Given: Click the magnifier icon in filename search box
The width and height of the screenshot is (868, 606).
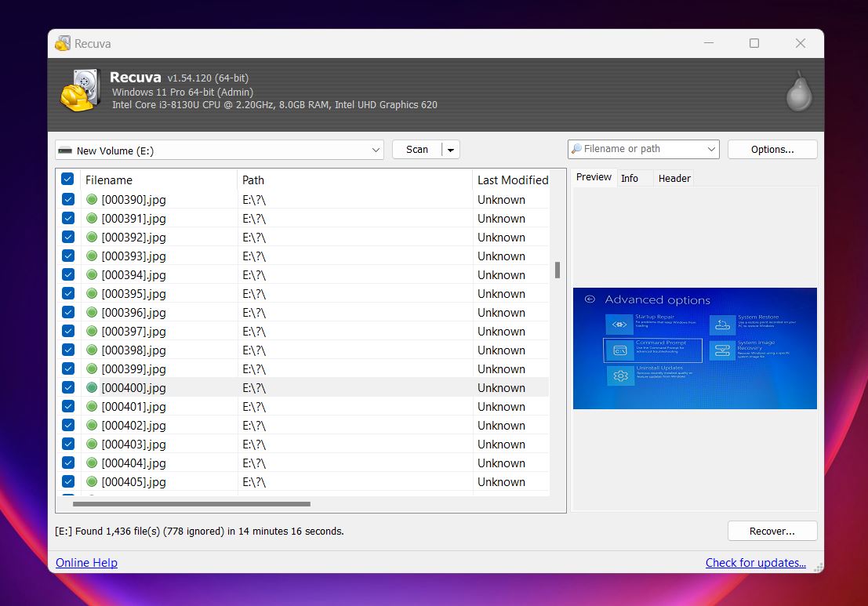Looking at the screenshot, I should [x=576, y=149].
